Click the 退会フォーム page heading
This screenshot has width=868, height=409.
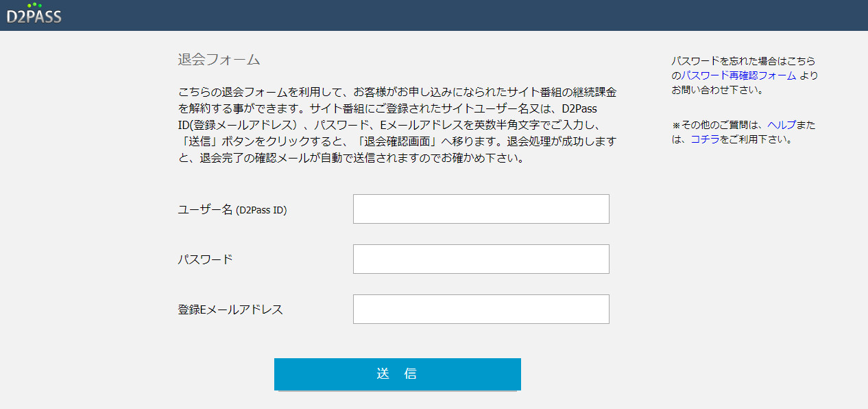point(219,60)
